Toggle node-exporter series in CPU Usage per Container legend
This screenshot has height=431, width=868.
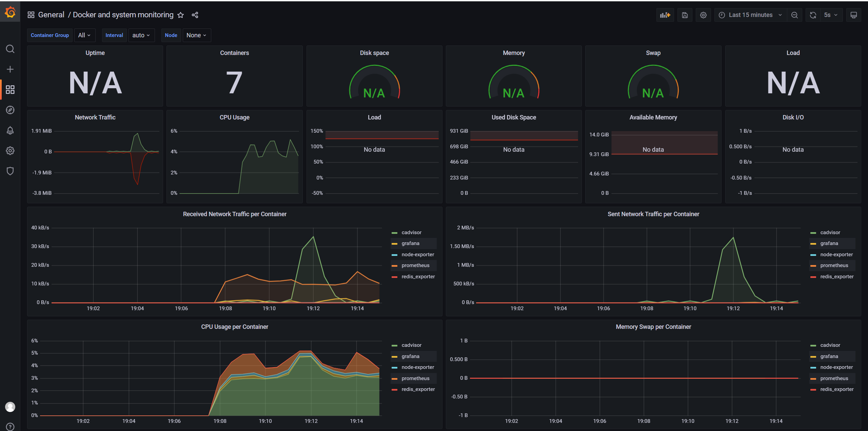coord(418,367)
